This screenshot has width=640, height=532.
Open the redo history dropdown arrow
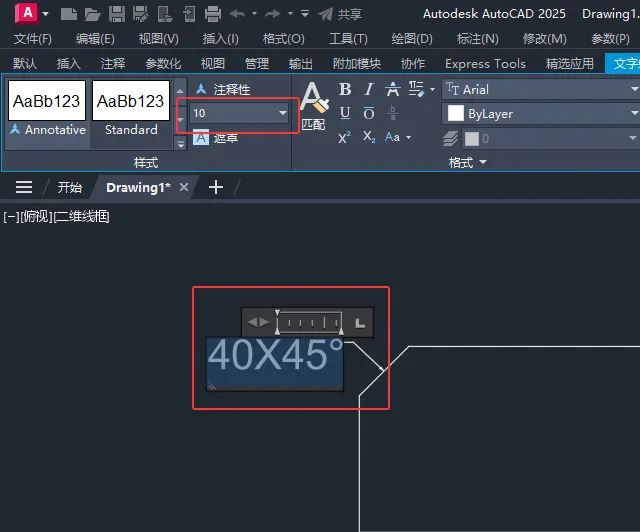coord(290,14)
